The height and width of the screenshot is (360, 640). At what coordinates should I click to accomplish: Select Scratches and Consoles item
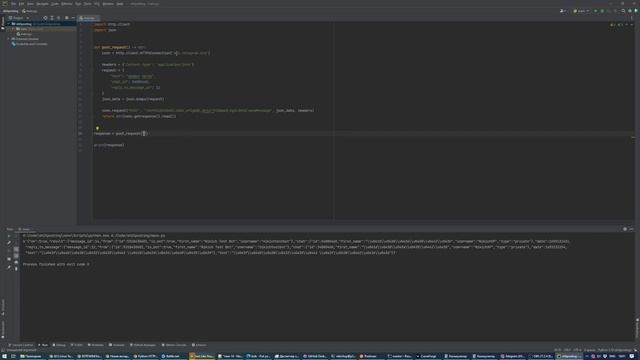click(x=31, y=44)
